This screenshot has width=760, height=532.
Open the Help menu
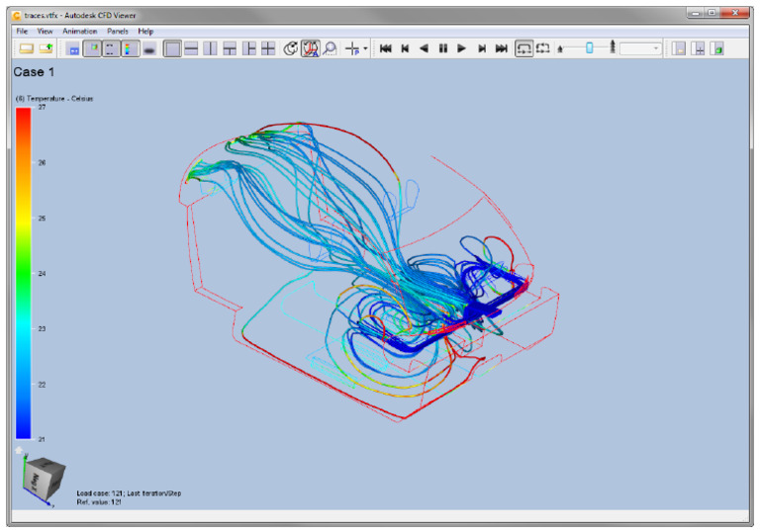pyautogui.click(x=145, y=32)
